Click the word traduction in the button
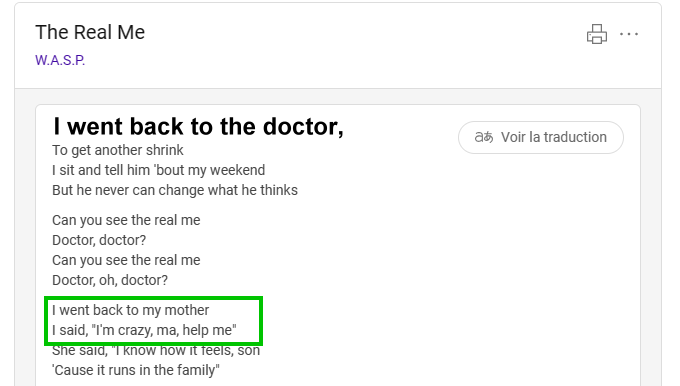This screenshot has height=386, width=680. point(575,137)
